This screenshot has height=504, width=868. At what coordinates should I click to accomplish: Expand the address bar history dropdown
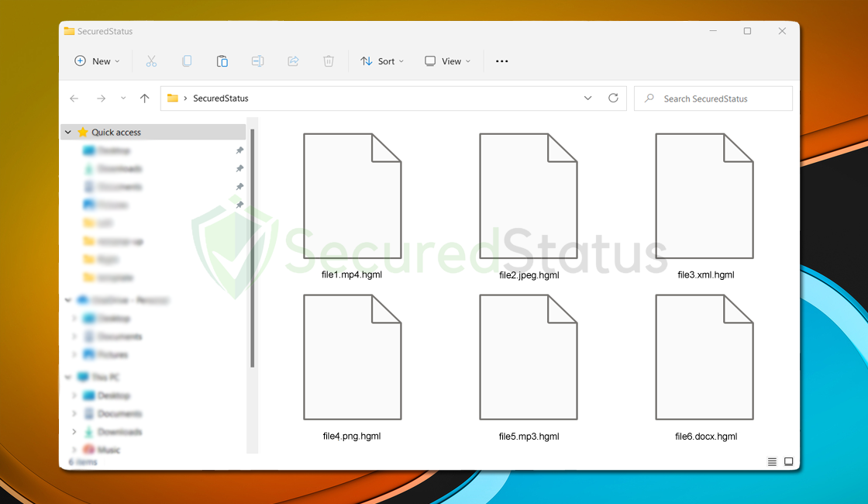pyautogui.click(x=587, y=98)
